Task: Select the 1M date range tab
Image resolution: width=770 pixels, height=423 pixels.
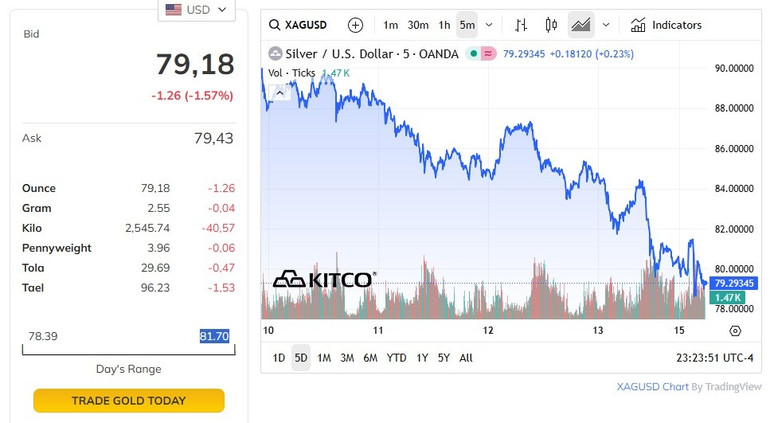Action: click(324, 357)
